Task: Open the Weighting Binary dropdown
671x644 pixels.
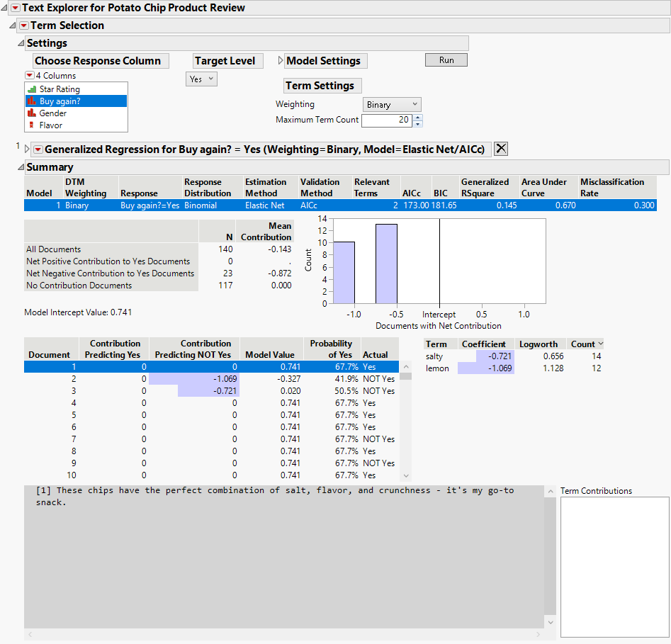Action: tap(393, 105)
